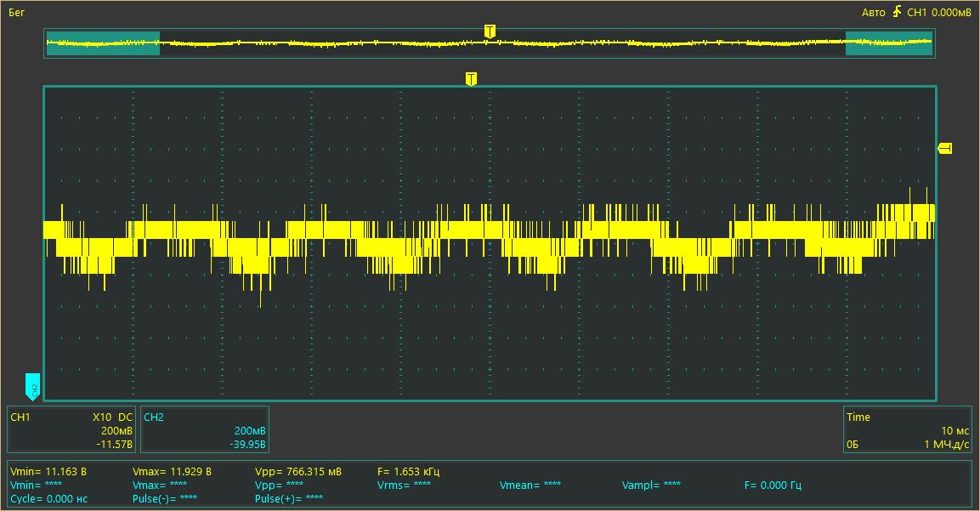
Task: Click the trigger level marker on the right edge
Action: [945, 148]
